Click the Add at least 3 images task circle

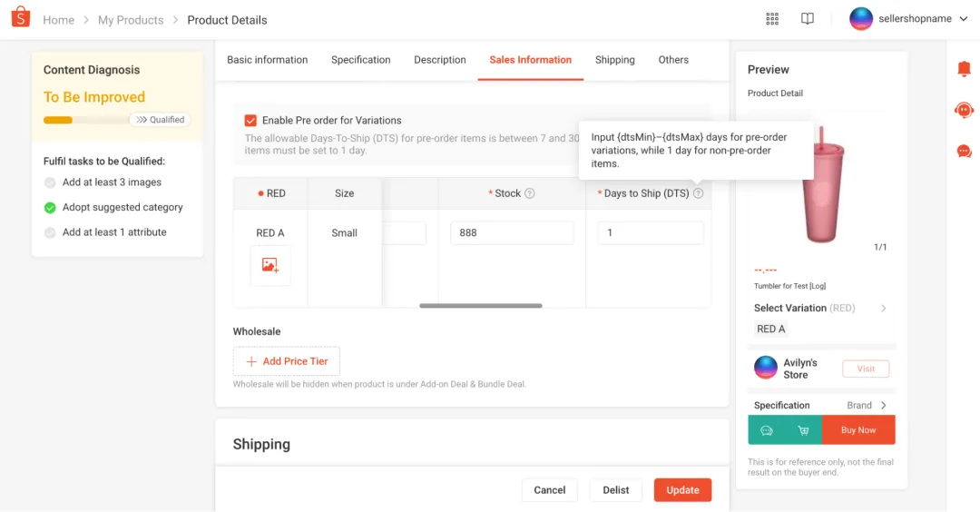50,182
